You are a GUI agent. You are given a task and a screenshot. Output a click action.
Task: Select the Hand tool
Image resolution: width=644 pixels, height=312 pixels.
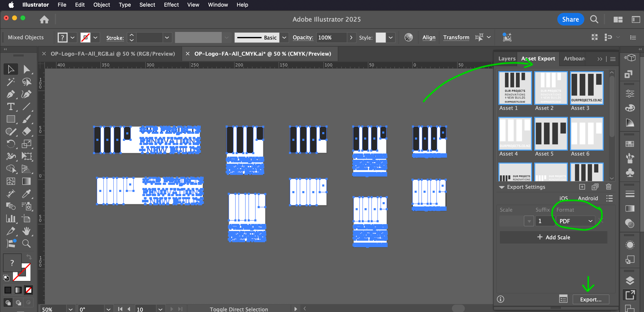[x=27, y=231]
